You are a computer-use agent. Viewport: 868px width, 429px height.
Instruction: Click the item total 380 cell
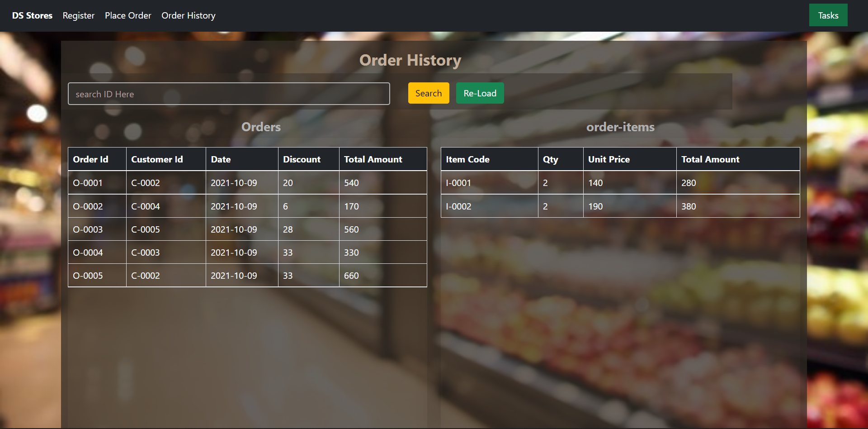coord(738,206)
